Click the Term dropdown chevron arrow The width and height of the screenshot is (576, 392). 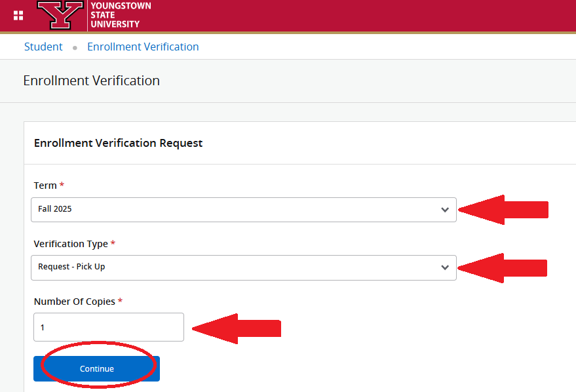[x=446, y=210]
